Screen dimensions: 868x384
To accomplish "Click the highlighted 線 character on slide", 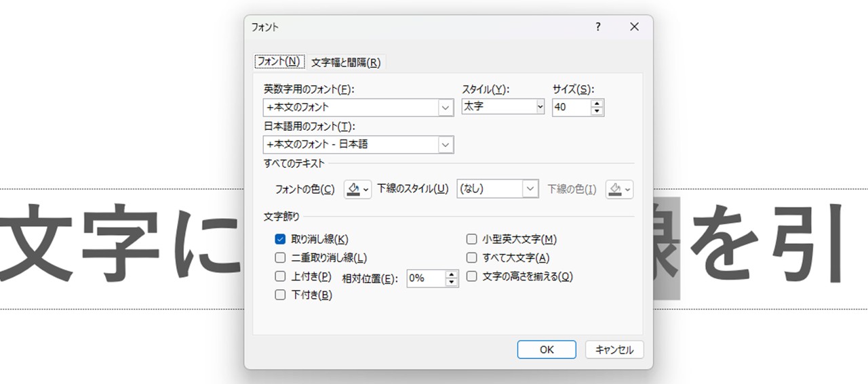I will click(666, 247).
